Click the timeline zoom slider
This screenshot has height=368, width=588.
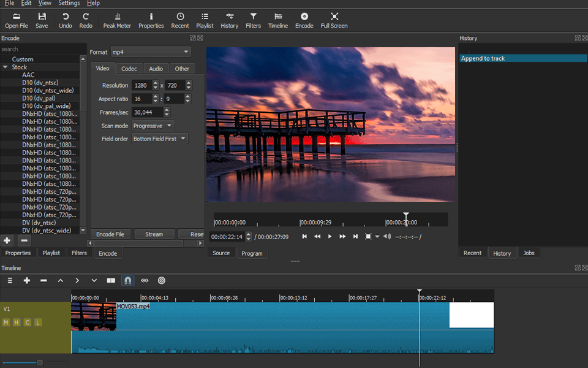pyautogui.click(x=40, y=362)
